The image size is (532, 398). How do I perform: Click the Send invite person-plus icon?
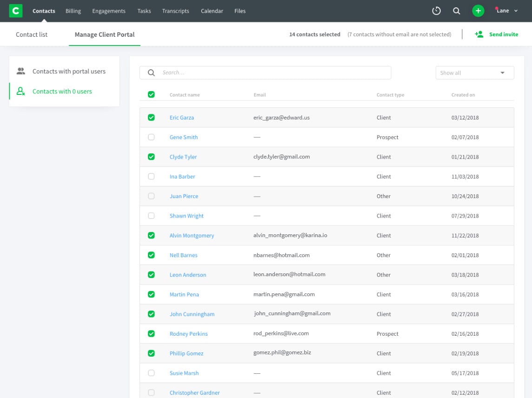click(479, 34)
